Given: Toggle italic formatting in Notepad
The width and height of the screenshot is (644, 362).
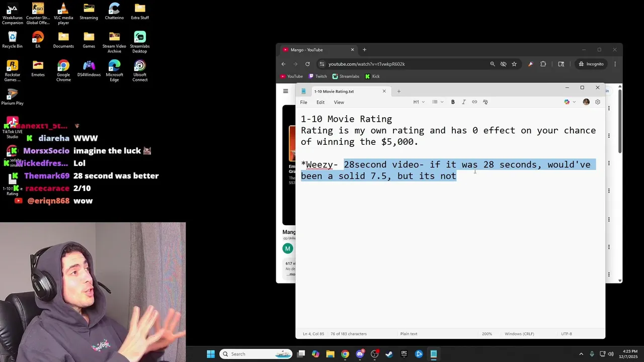Looking at the screenshot, I should (x=463, y=102).
